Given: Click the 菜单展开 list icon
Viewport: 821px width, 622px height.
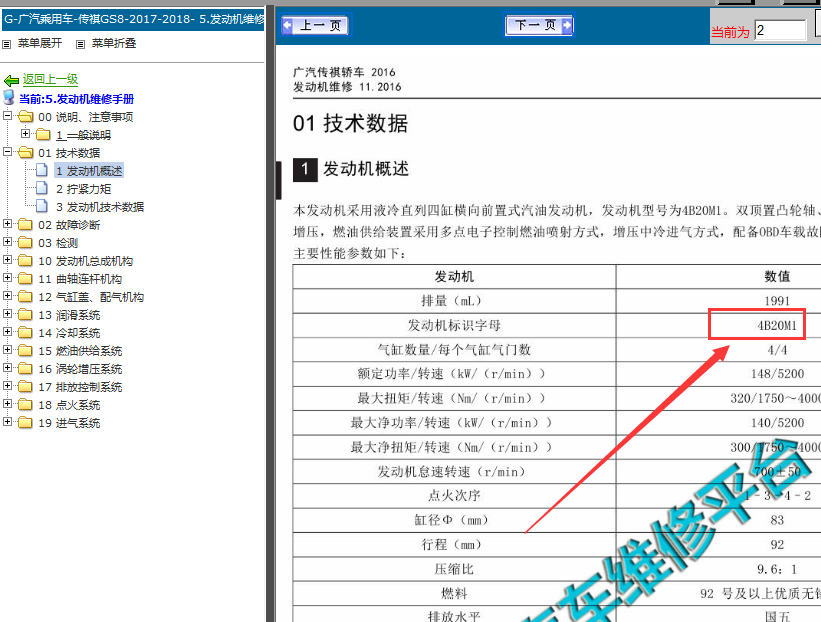Looking at the screenshot, I should pyautogui.click(x=7, y=45).
